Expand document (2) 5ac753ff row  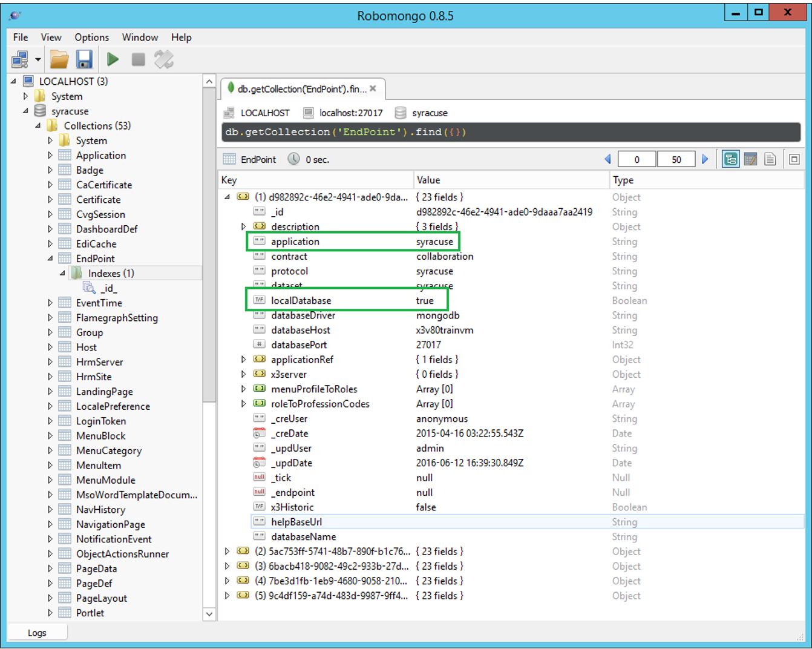(227, 552)
